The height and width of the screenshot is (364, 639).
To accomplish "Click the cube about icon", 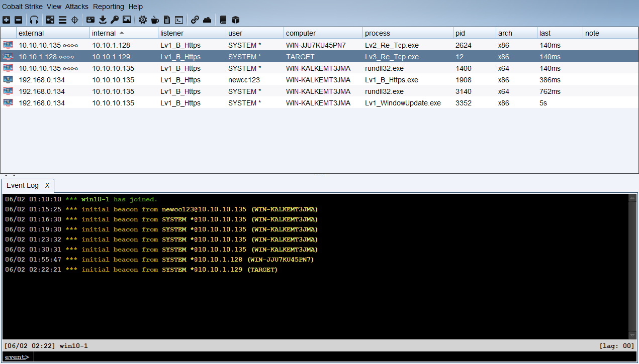I will coord(235,20).
